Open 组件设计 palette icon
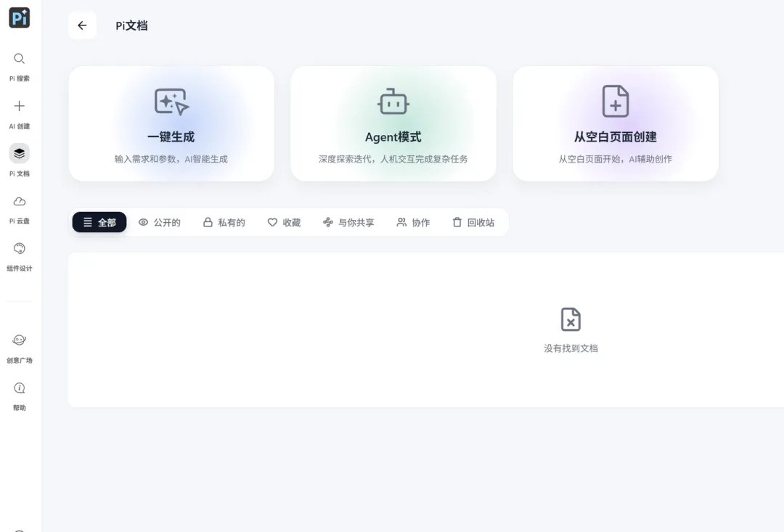 tap(19, 248)
